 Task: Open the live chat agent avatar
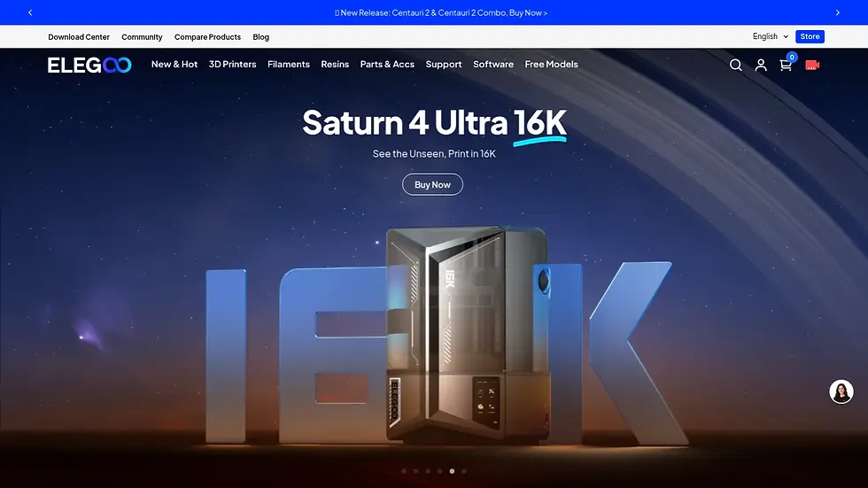[841, 391]
